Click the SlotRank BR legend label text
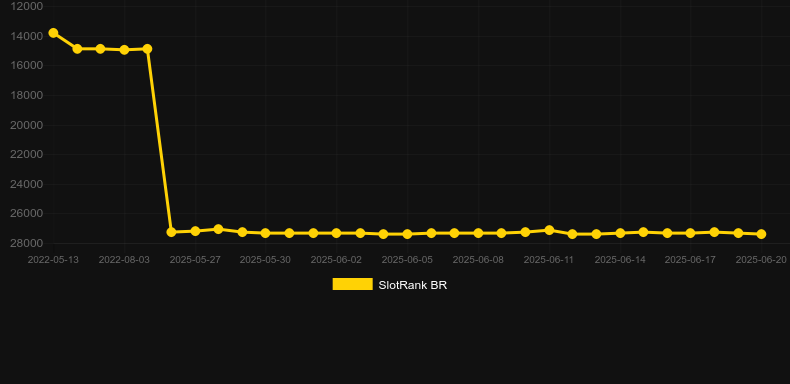 pos(413,285)
